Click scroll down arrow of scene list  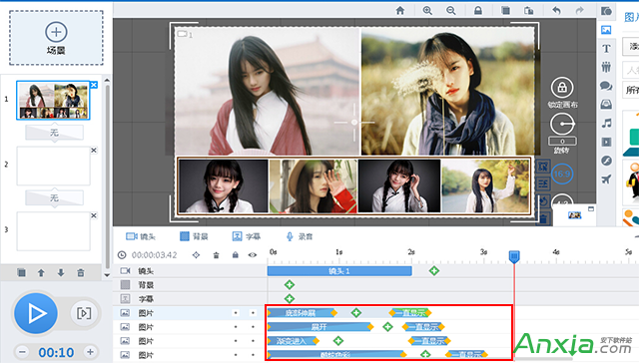[107, 275]
